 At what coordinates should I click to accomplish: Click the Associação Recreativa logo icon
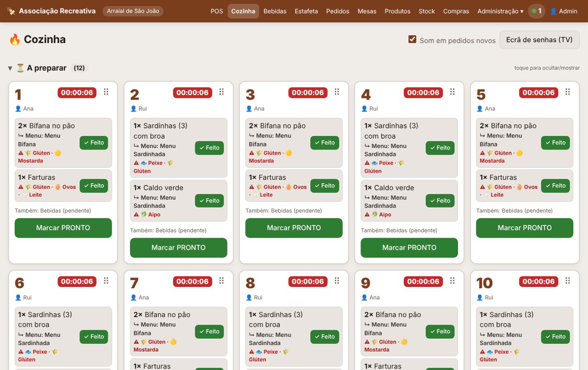11,11
